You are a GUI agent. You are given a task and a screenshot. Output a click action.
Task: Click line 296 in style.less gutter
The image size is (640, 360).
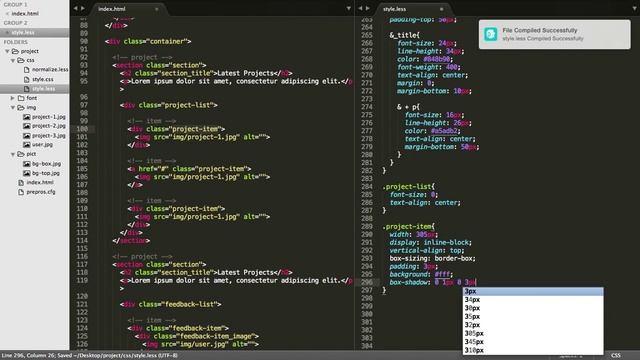(x=367, y=282)
